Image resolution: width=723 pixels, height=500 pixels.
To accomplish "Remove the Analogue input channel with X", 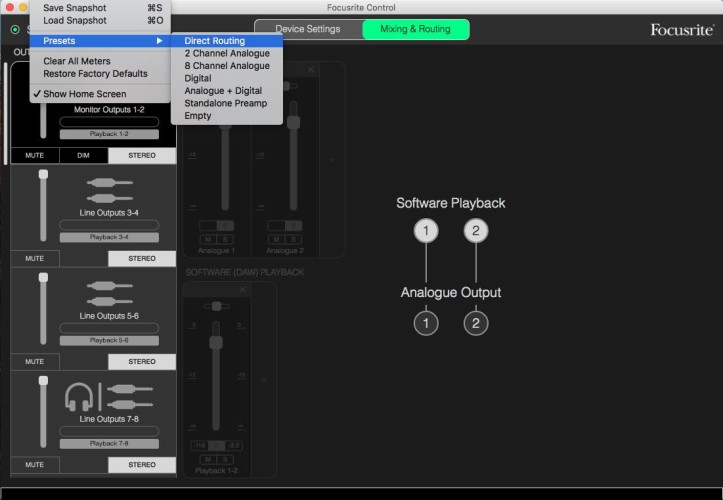I will click(311, 69).
